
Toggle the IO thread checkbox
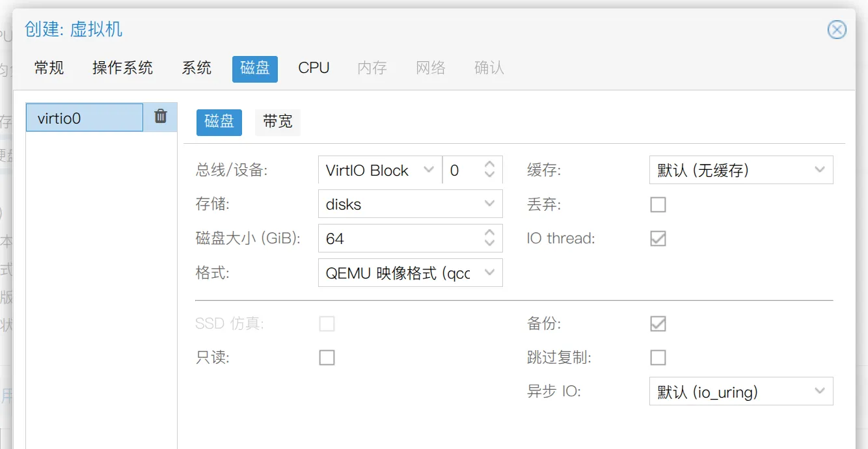pos(658,238)
